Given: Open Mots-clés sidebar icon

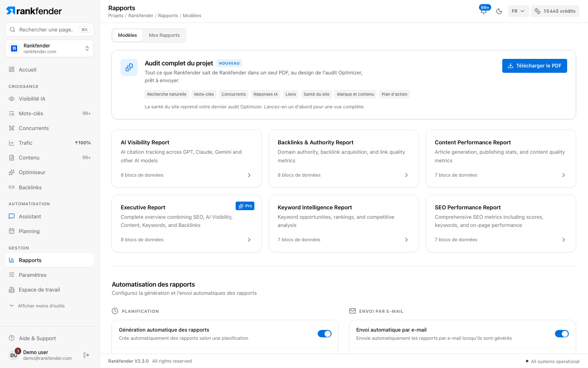Looking at the screenshot, I should (12, 113).
